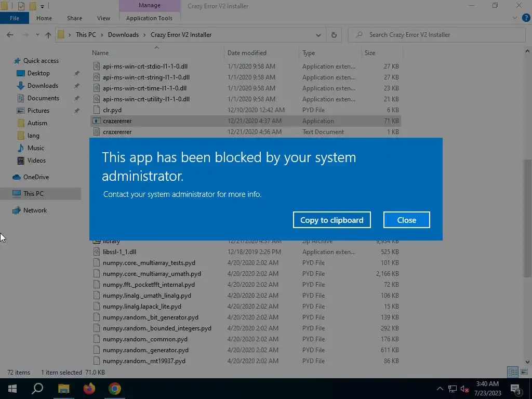This screenshot has height=399, width=532.
Task: Close the blocked app dialog
Action: 406,220
